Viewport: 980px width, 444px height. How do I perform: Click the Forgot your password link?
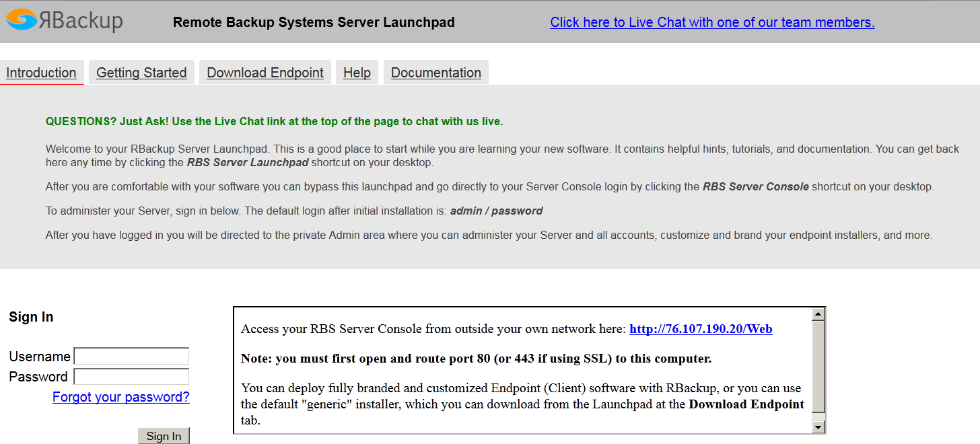pyautogui.click(x=120, y=397)
